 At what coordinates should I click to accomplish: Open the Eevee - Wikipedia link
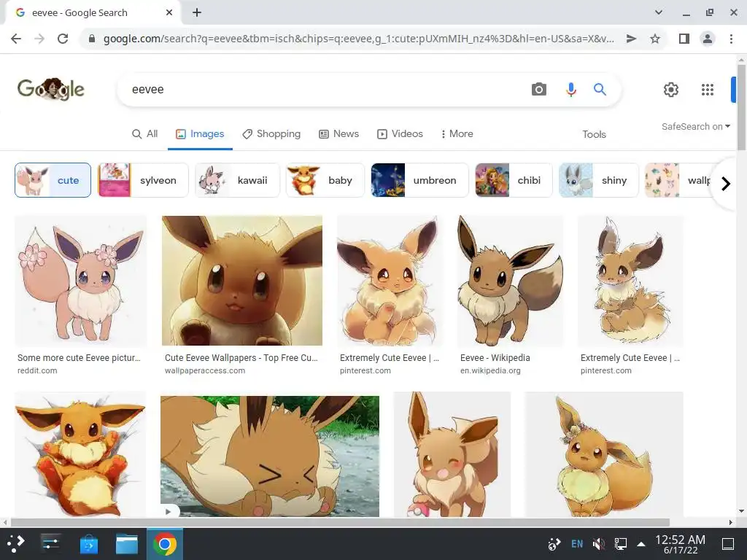(x=495, y=357)
